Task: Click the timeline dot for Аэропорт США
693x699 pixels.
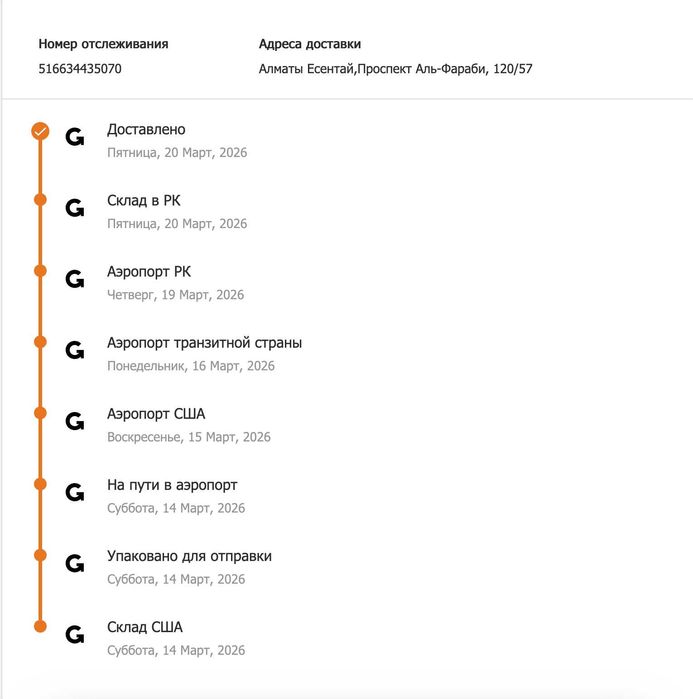Action: tap(40, 413)
